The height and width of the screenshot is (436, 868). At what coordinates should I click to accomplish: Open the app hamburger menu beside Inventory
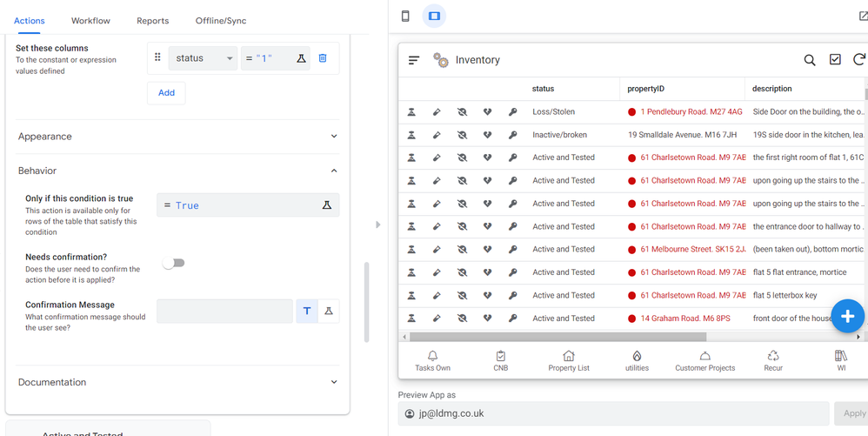[x=414, y=60]
